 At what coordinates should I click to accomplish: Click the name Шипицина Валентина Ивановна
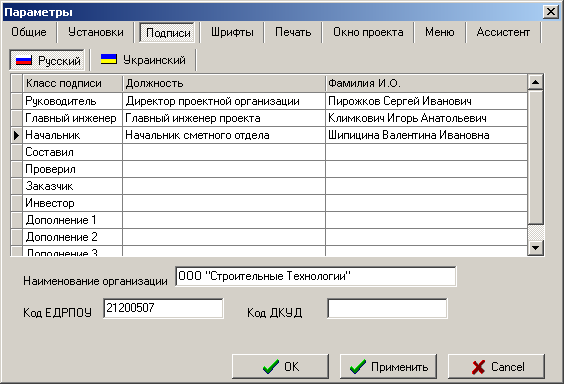[x=426, y=135]
